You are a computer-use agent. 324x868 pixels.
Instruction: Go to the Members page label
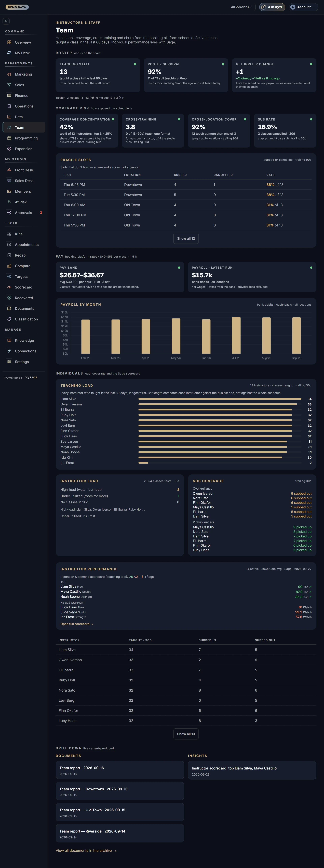pyautogui.click(x=23, y=191)
